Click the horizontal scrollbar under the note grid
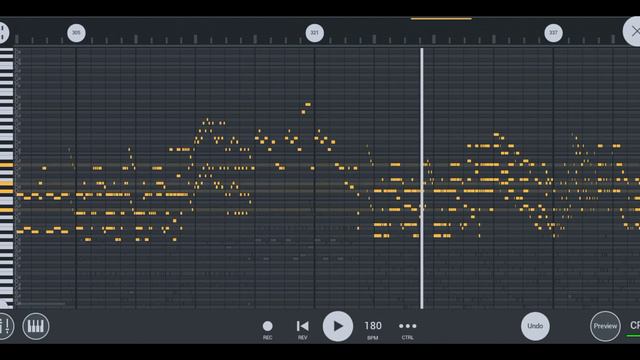Viewport: 640px width, 360px height. [x=41, y=304]
